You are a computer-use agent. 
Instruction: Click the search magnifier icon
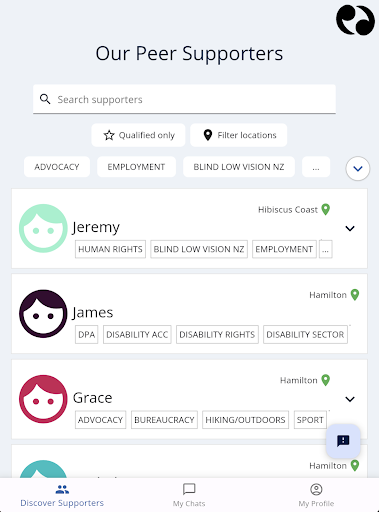[45, 99]
